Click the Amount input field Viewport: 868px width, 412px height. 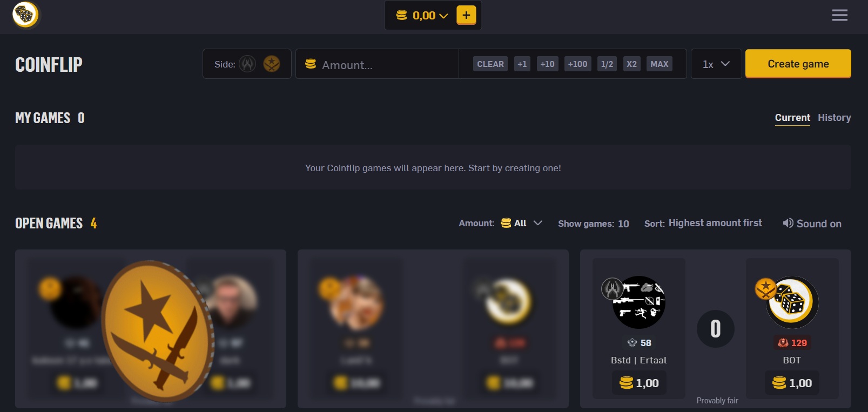(377, 64)
